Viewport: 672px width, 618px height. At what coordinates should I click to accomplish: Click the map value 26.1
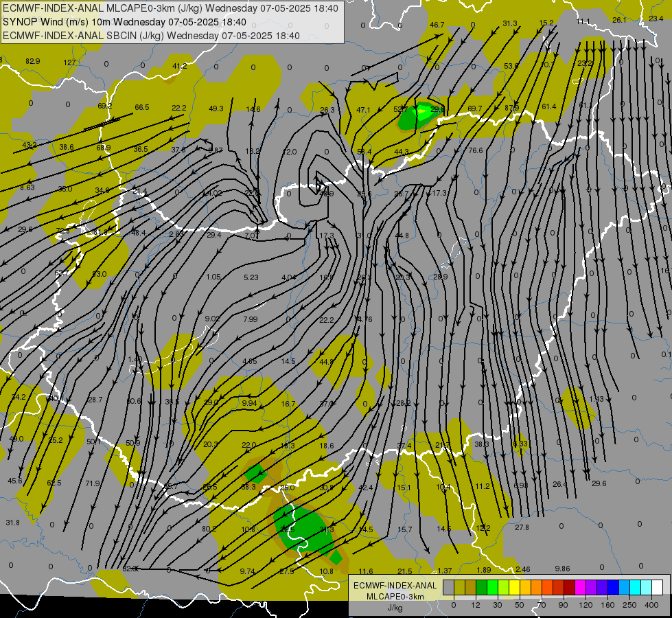(x=619, y=20)
